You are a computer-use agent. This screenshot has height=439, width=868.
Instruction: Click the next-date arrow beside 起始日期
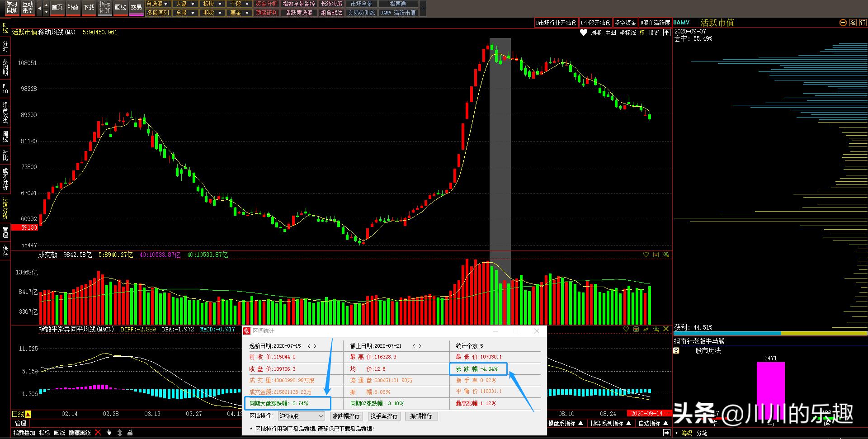tap(315, 345)
